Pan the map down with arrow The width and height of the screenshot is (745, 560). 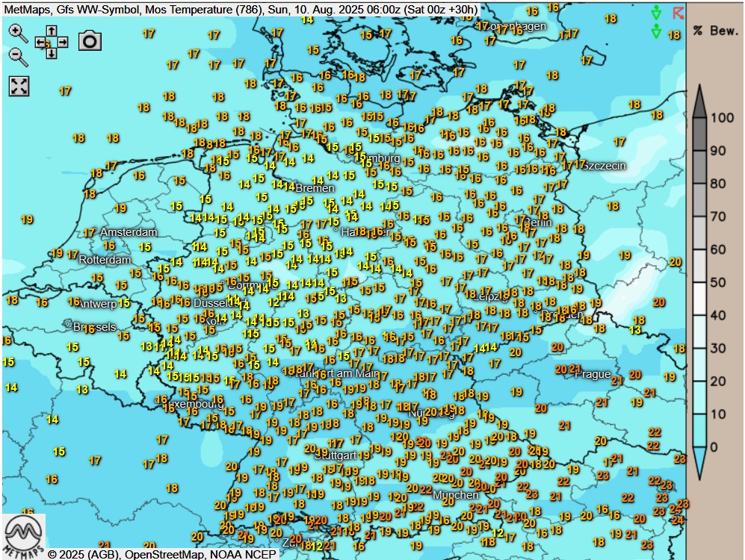52,53
